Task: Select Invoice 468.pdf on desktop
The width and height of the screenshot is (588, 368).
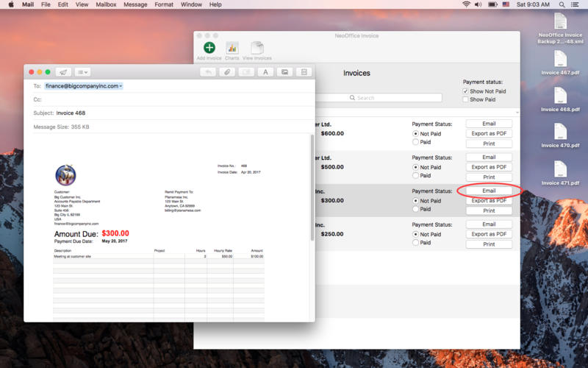Action: [560, 99]
